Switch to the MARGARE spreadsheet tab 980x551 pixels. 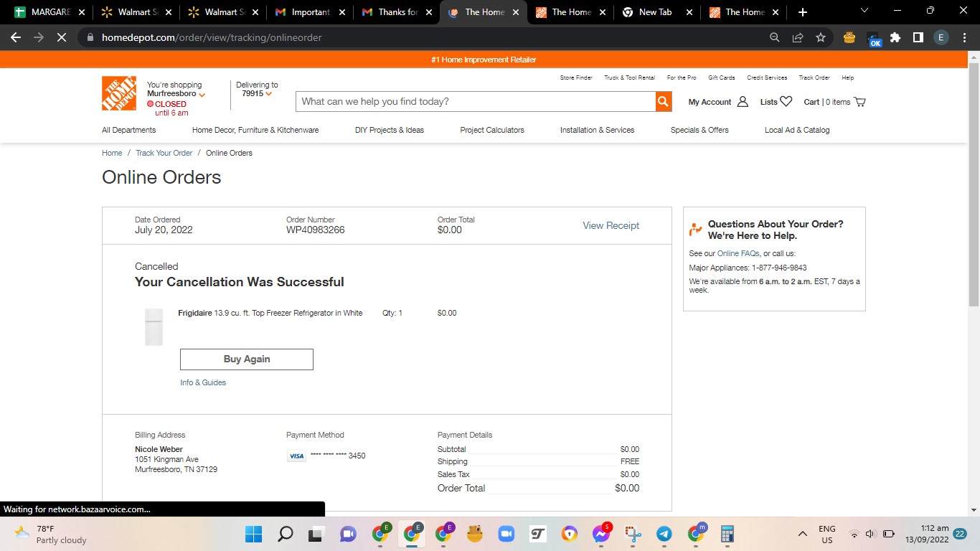click(50, 12)
